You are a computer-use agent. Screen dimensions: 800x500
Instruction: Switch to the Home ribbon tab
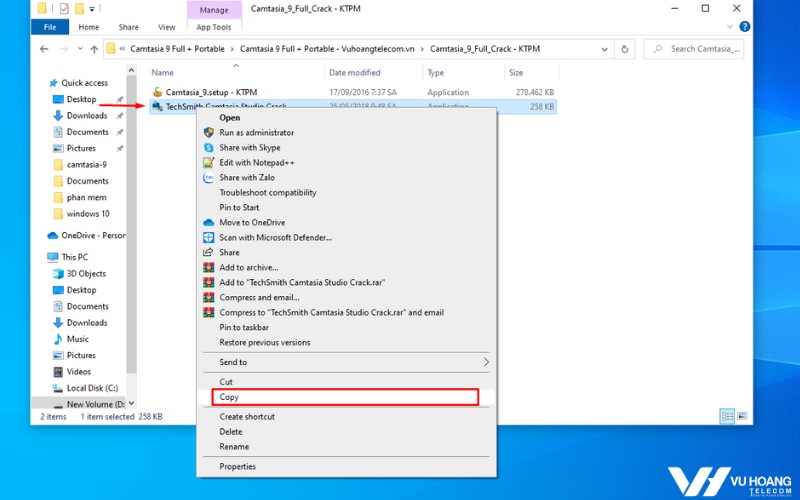pyautogui.click(x=89, y=27)
